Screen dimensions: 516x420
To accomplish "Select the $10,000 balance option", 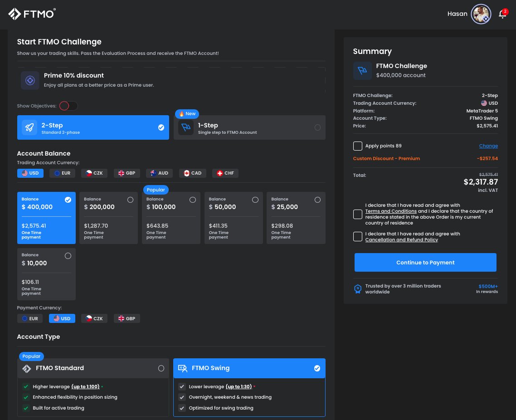I will click(46, 274).
